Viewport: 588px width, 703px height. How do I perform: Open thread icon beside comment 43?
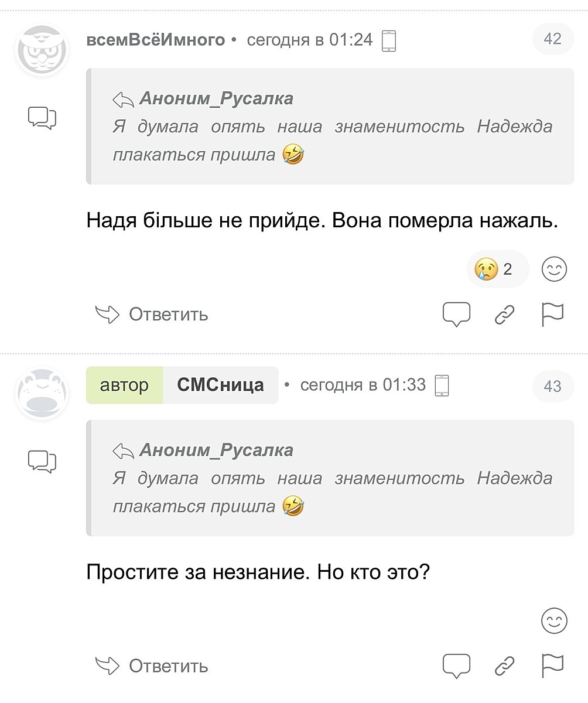tap(42, 461)
